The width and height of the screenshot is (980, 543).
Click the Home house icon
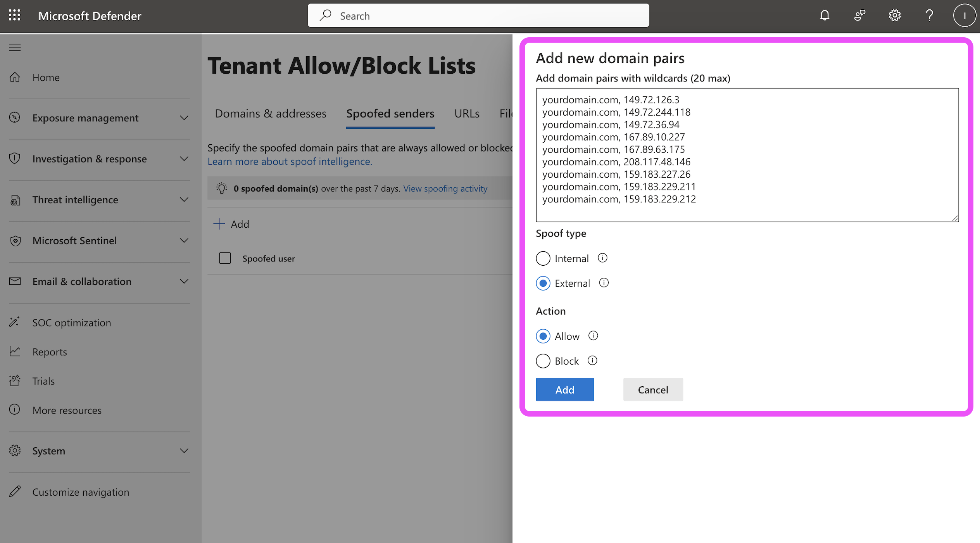tap(15, 77)
